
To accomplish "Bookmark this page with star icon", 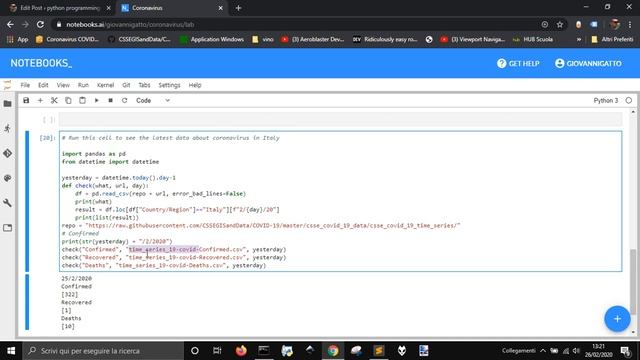I will [x=560, y=24].
